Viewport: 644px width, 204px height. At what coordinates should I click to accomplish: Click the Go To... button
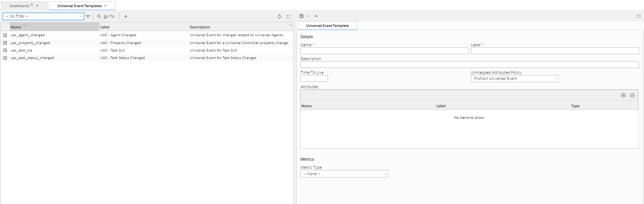pyautogui.click(x=107, y=16)
